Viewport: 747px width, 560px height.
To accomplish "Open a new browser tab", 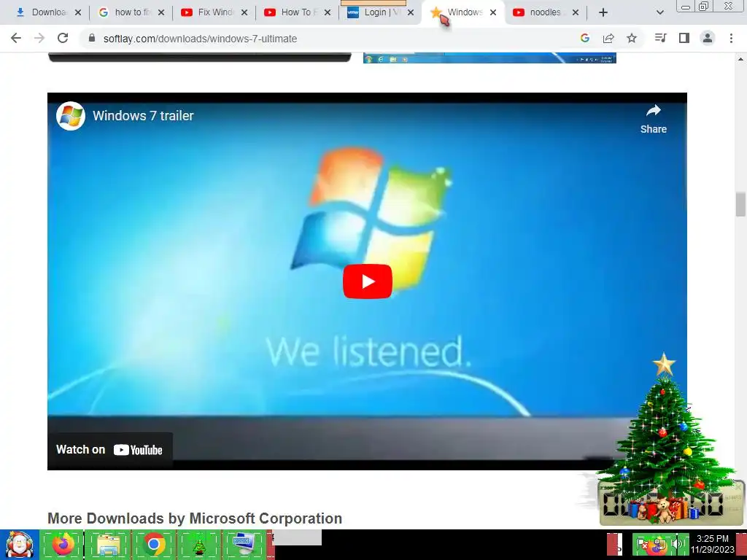I will coord(603,13).
